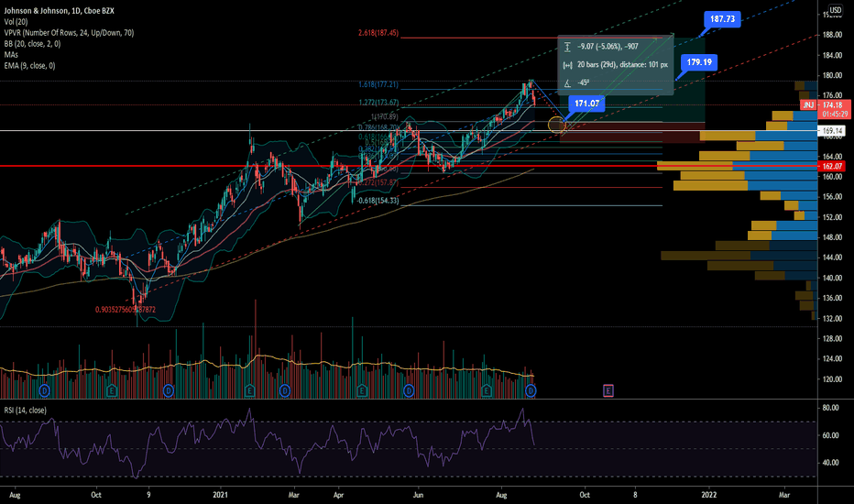Click the red 0.903527560987872 low label
Screen dimensions: 854x504
(x=126, y=310)
